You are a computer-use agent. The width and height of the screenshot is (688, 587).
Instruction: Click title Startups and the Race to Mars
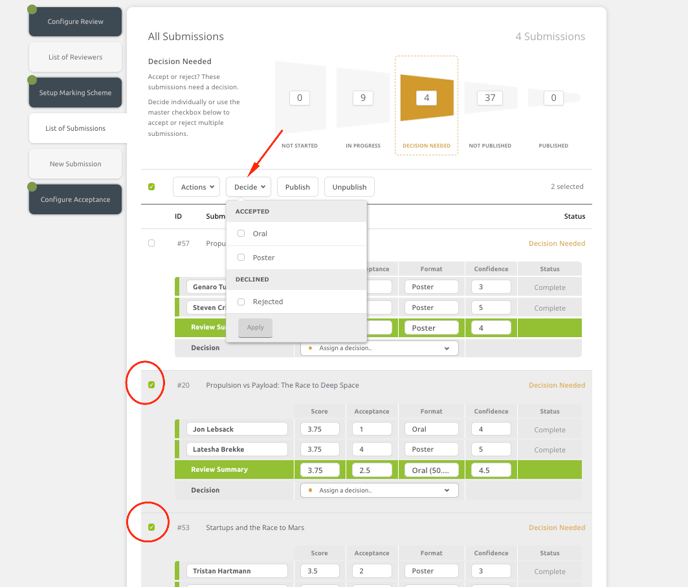click(x=255, y=527)
